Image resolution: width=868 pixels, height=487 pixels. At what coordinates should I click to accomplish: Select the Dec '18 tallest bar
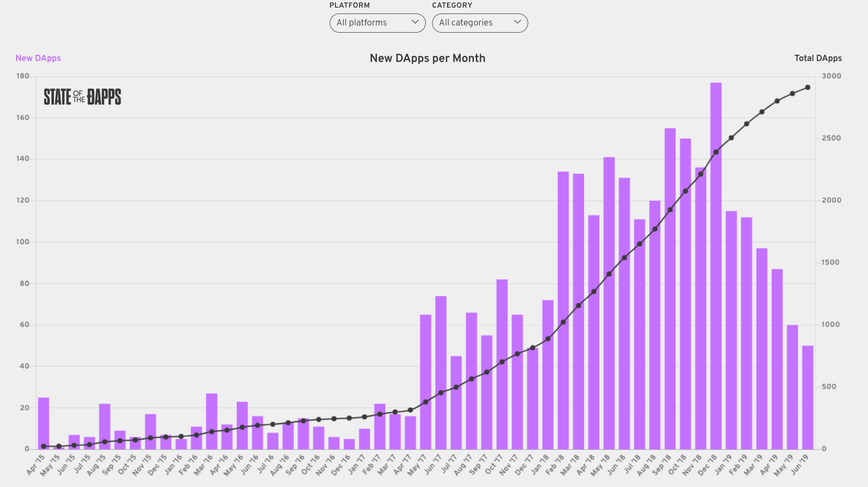pyautogui.click(x=716, y=266)
